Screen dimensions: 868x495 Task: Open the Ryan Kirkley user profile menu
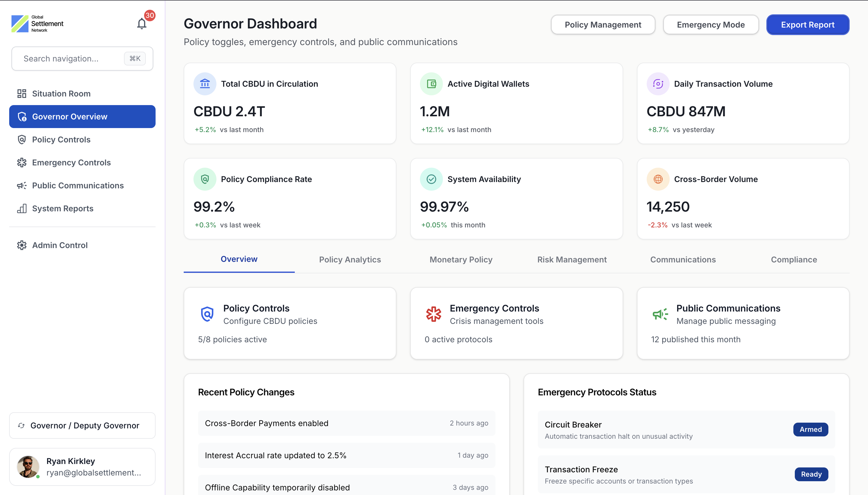pyautogui.click(x=82, y=467)
